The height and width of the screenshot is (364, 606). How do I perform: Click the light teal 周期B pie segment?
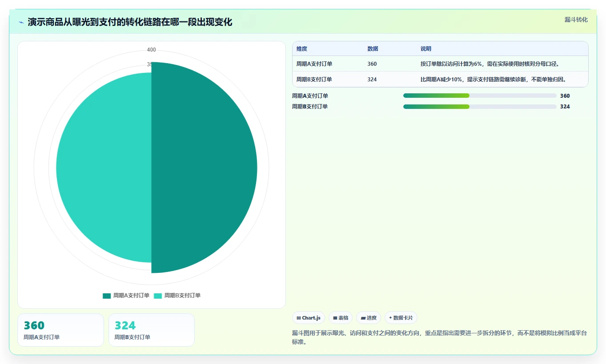click(x=104, y=168)
